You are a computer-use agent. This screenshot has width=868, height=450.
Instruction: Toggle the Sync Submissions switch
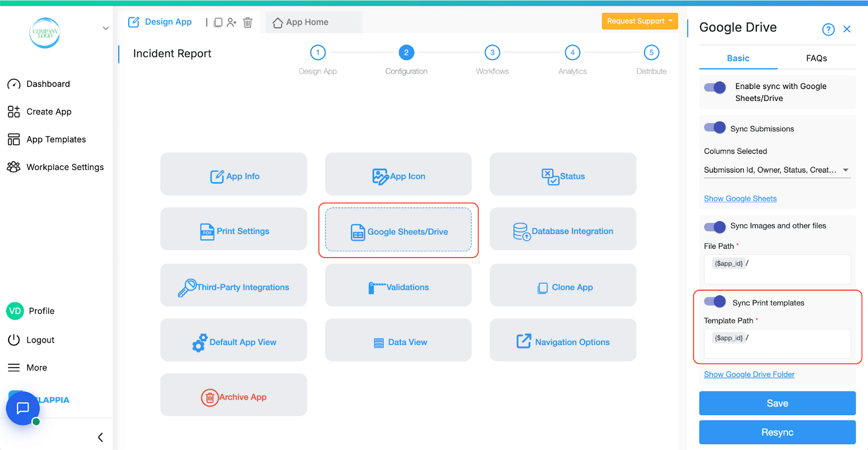pyautogui.click(x=715, y=128)
